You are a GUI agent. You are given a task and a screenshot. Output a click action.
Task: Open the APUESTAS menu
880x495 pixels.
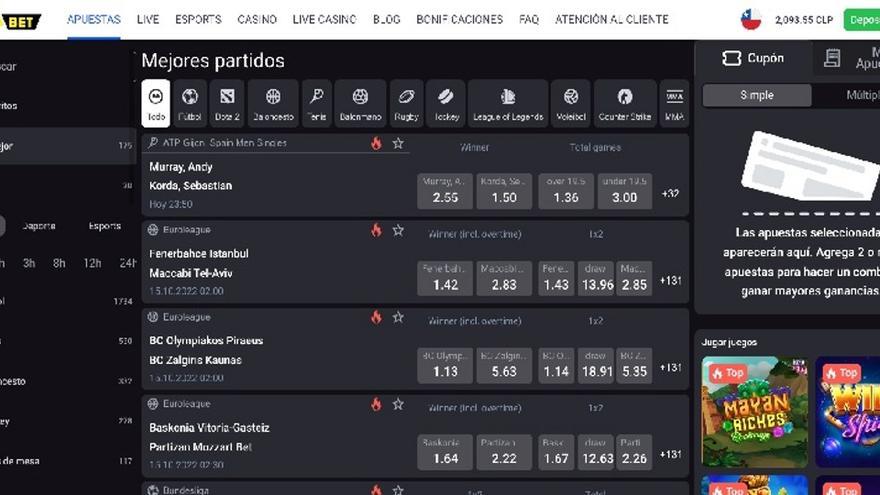(94, 20)
